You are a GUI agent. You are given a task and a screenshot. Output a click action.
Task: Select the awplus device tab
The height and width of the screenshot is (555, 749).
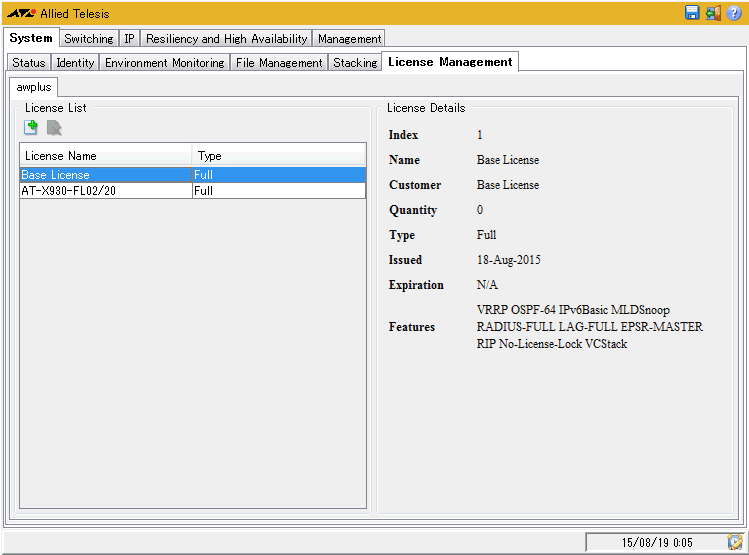pos(34,87)
